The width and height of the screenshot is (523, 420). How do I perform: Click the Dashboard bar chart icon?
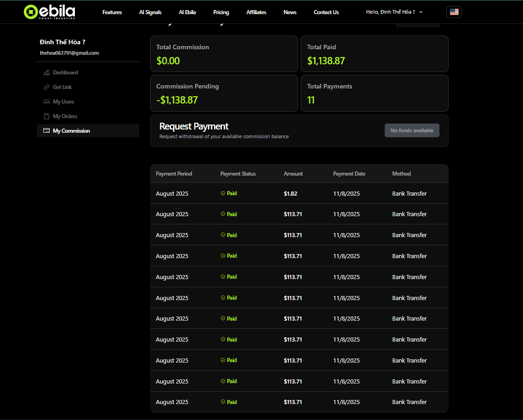[47, 73]
